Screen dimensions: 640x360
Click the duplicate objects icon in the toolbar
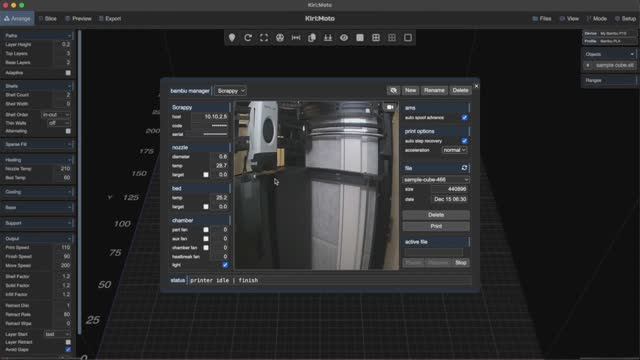click(312, 38)
